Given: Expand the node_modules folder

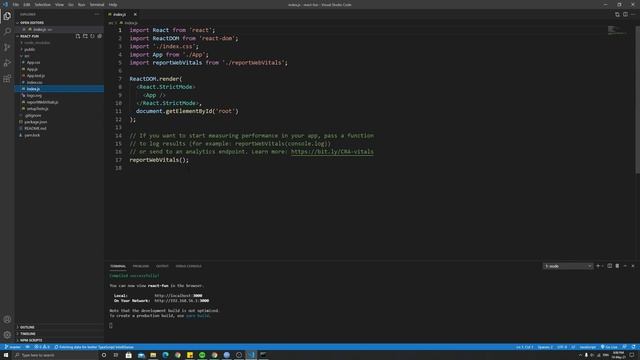Looking at the screenshot, I should 37,42.
